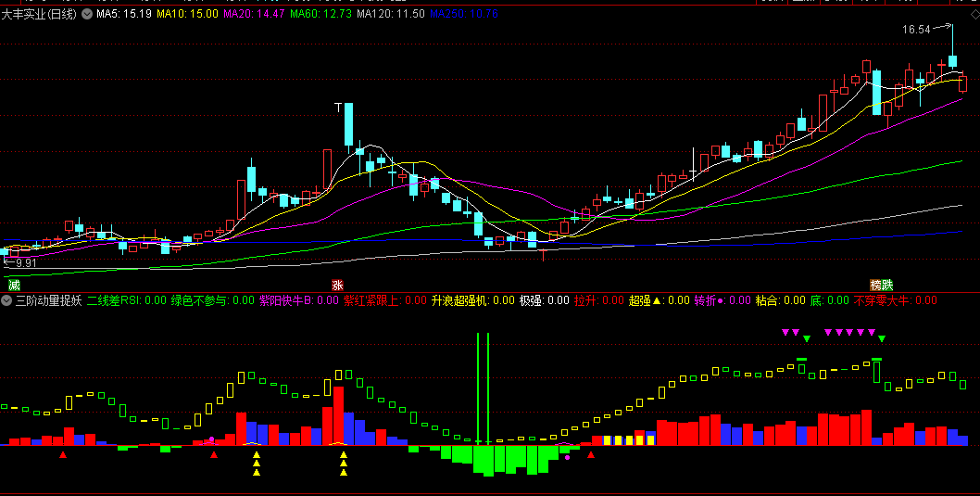Click the 超强▲: 0.00 value

click(x=660, y=301)
